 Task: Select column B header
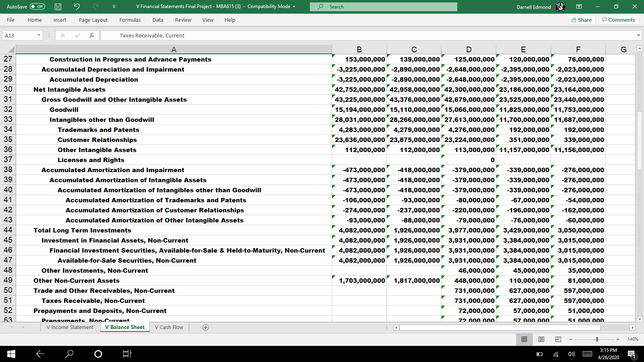coord(359,49)
